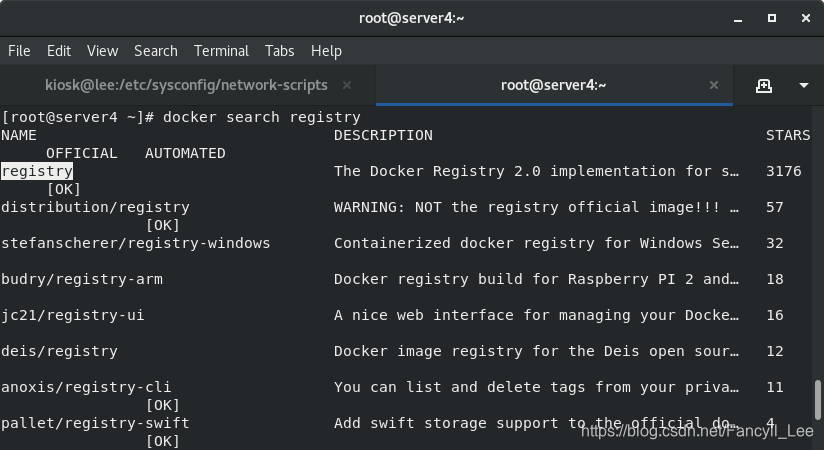Viewport: 824px width, 450px height.
Task: Open the Terminal menu
Action: (221, 51)
